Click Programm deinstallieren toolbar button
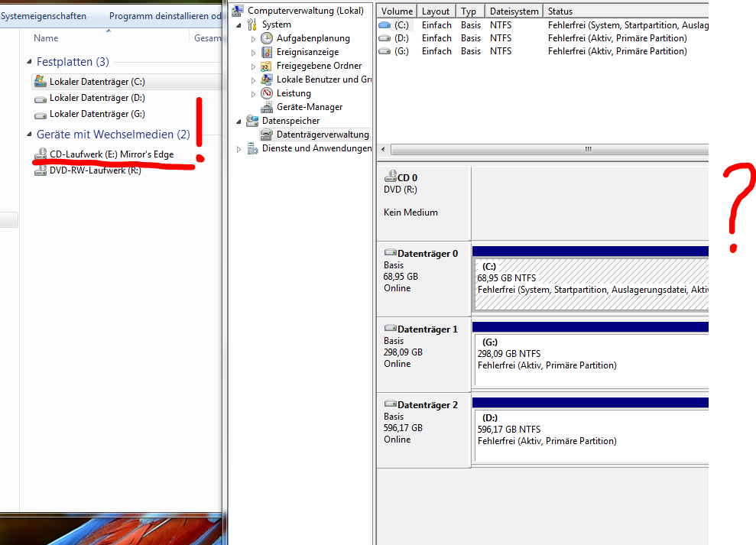The height and width of the screenshot is (545, 756). tap(164, 16)
